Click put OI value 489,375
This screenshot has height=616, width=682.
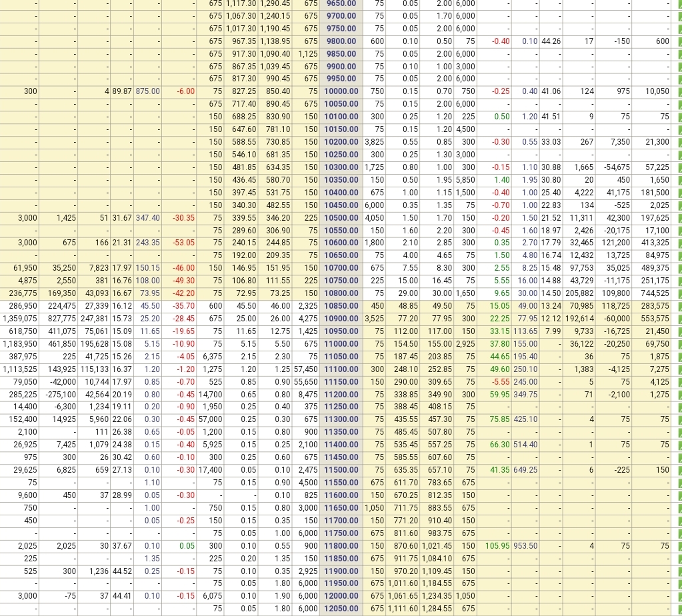tap(655, 268)
